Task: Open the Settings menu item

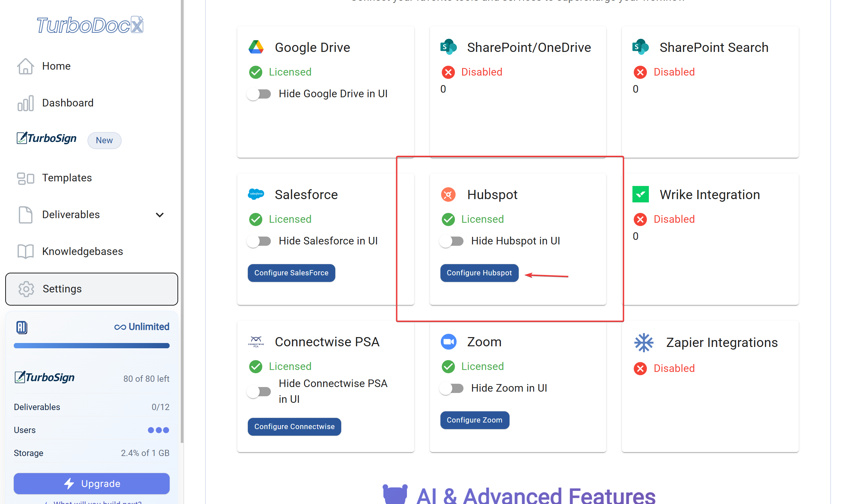Action: [92, 289]
